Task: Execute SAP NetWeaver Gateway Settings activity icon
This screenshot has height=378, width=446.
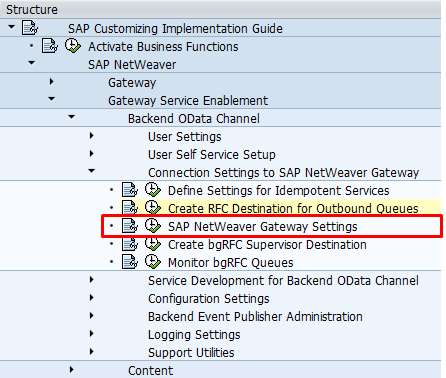Action: [x=153, y=226]
